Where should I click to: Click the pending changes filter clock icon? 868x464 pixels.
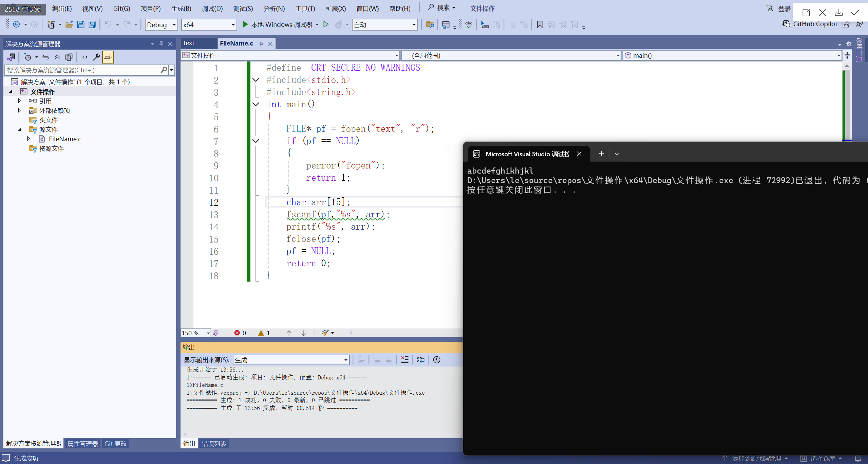click(28, 57)
